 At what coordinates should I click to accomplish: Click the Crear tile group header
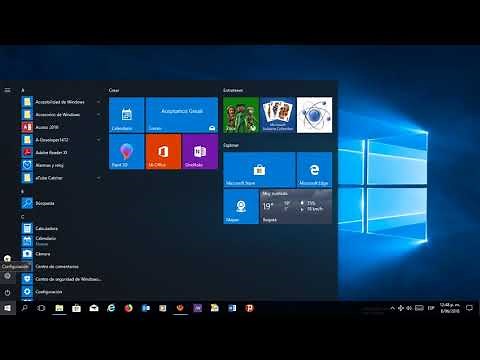pyautogui.click(x=114, y=90)
